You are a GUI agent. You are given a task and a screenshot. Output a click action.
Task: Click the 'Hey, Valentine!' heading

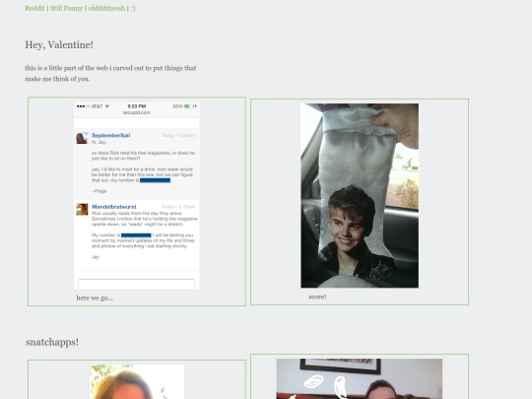click(59, 44)
